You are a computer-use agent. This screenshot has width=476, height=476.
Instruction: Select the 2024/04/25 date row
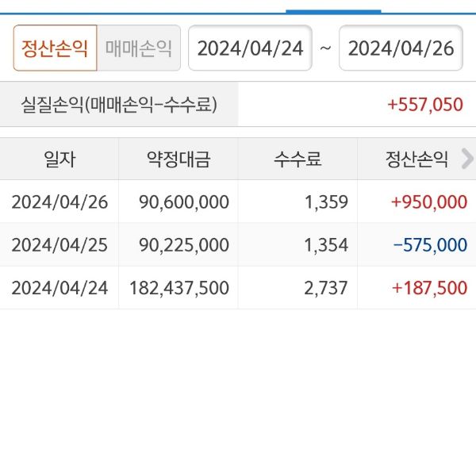click(x=59, y=244)
